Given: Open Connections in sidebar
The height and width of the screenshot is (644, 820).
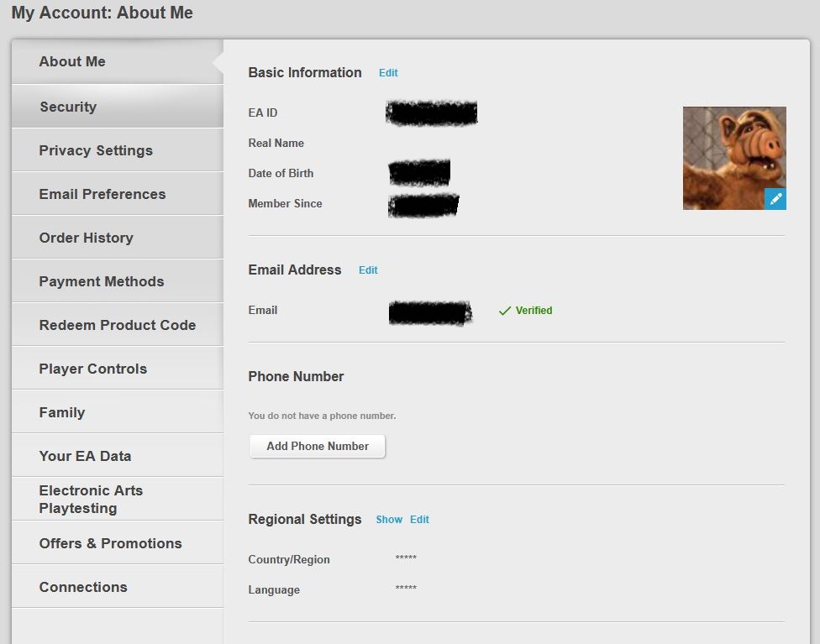Looking at the screenshot, I should (118, 587).
